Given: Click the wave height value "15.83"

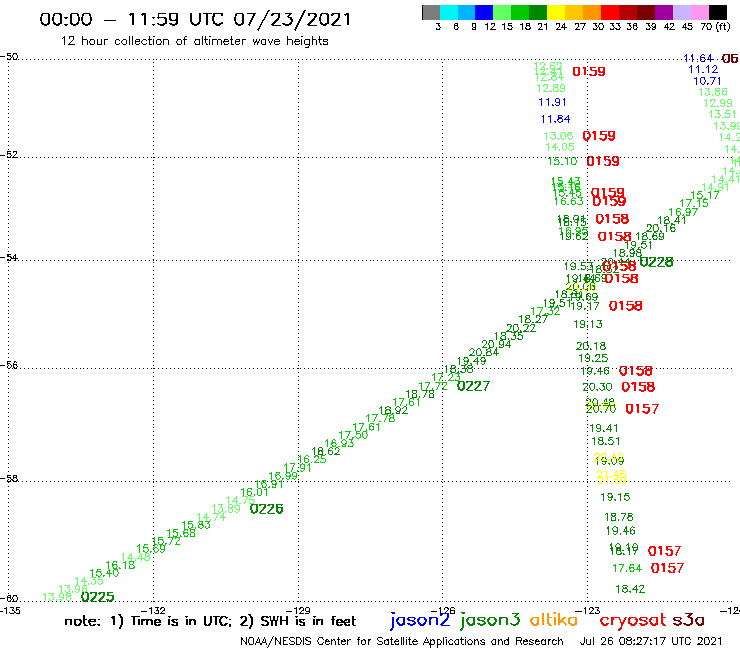Looking at the screenshot, I should coord(196,525).
